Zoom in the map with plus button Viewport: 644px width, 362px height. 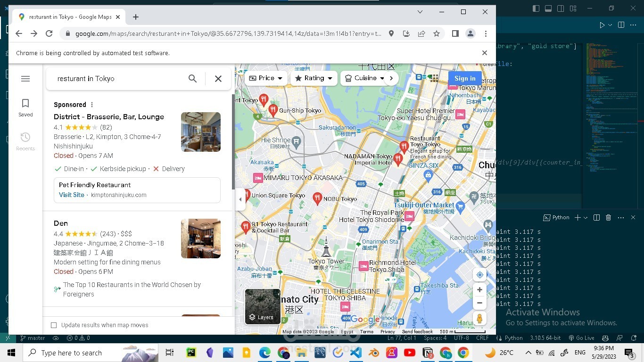point(479,290)
